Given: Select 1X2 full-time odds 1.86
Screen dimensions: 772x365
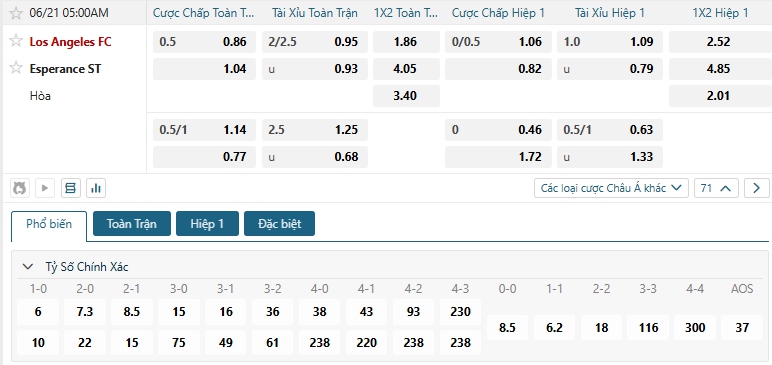Looking at the screenshot, I should 406,42.
